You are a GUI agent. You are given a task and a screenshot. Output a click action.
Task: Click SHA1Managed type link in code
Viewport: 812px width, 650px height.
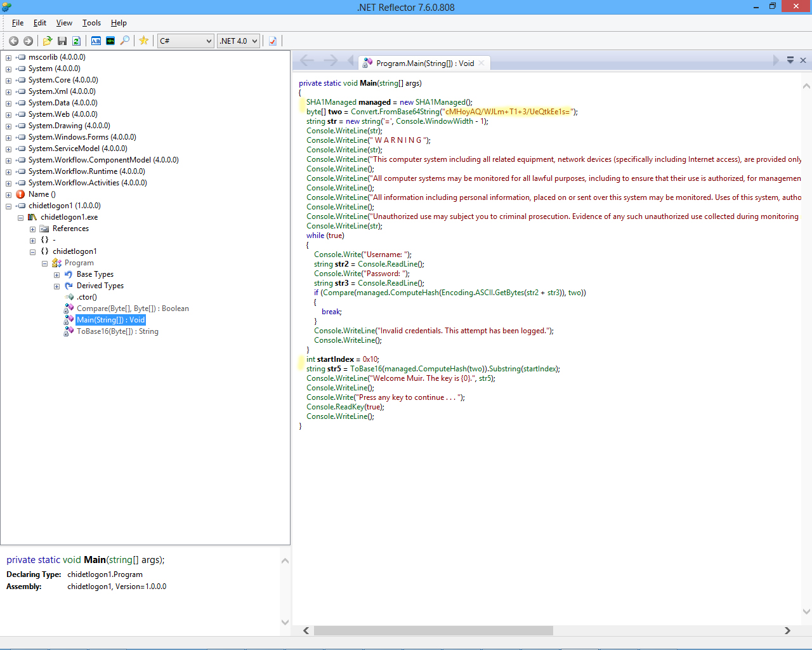(x=331, y=102)
